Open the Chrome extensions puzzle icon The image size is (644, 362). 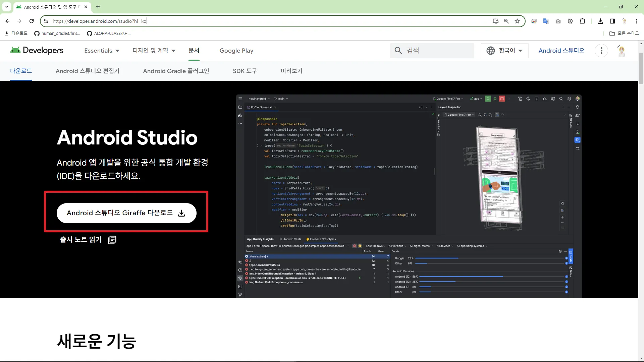583,21
